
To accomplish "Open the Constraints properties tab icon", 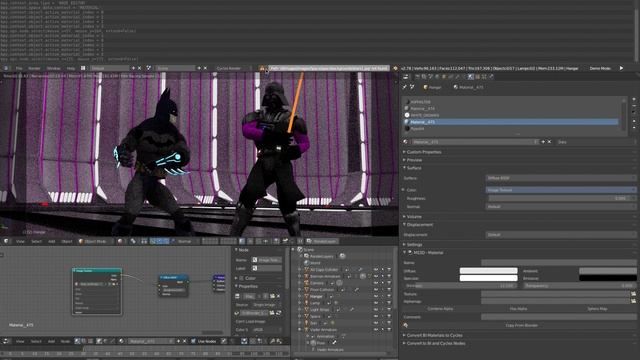I will click(451, 76).
